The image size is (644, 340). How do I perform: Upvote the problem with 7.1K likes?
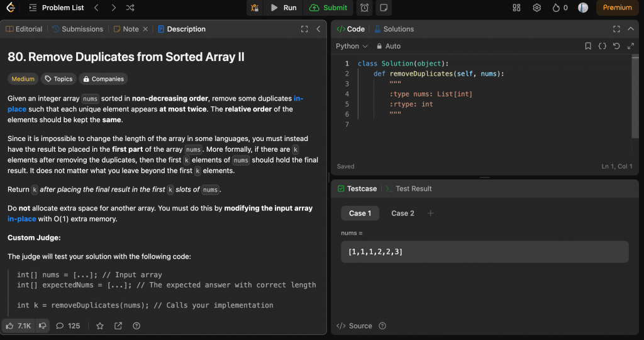click(x=18, y=326)
